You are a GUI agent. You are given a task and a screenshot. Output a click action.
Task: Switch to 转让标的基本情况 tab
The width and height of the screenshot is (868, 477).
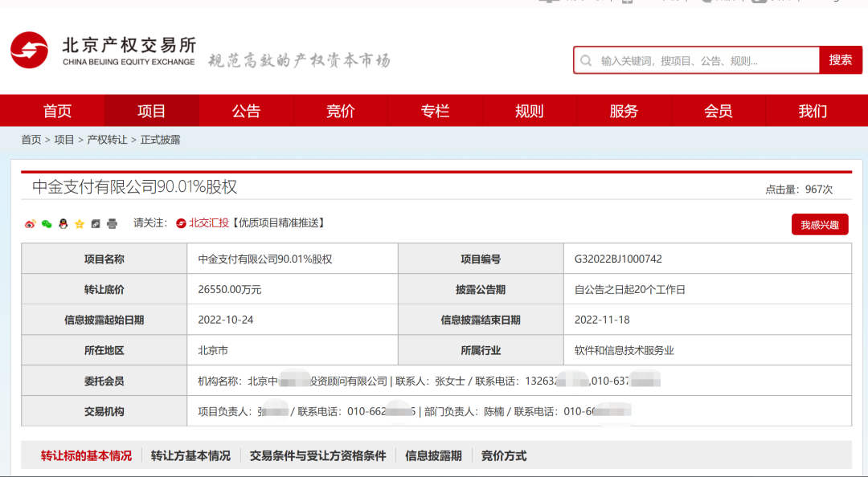coord(86,455)
